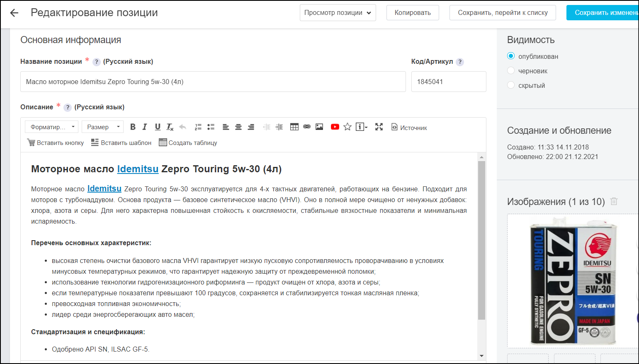Select the опубликован visibility option

[x=511, y=56]
